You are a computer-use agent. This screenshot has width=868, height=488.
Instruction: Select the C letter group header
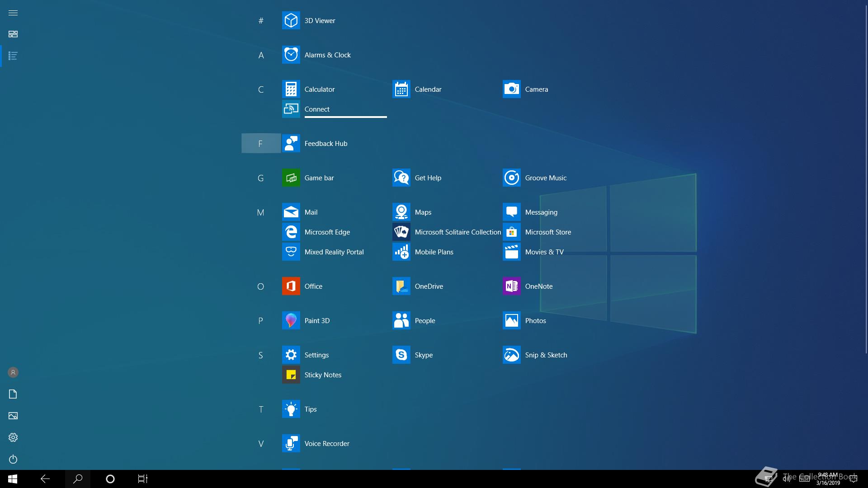pos(261,89)
